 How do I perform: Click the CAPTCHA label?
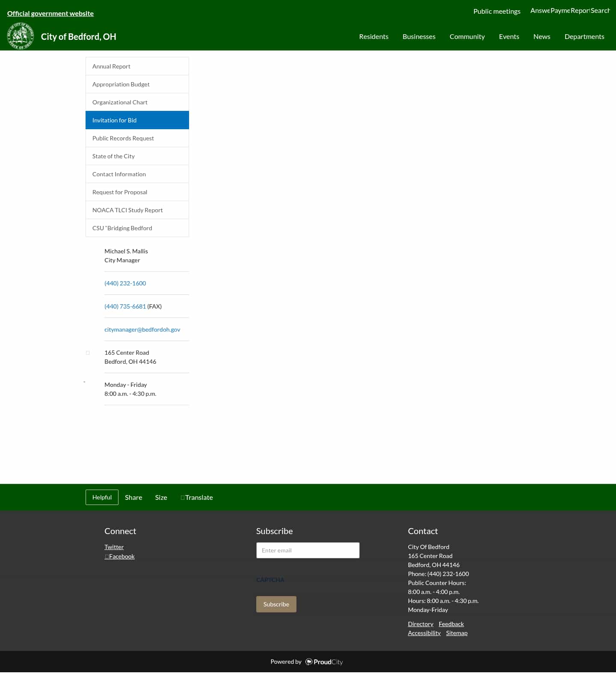(x=270, y=580)
